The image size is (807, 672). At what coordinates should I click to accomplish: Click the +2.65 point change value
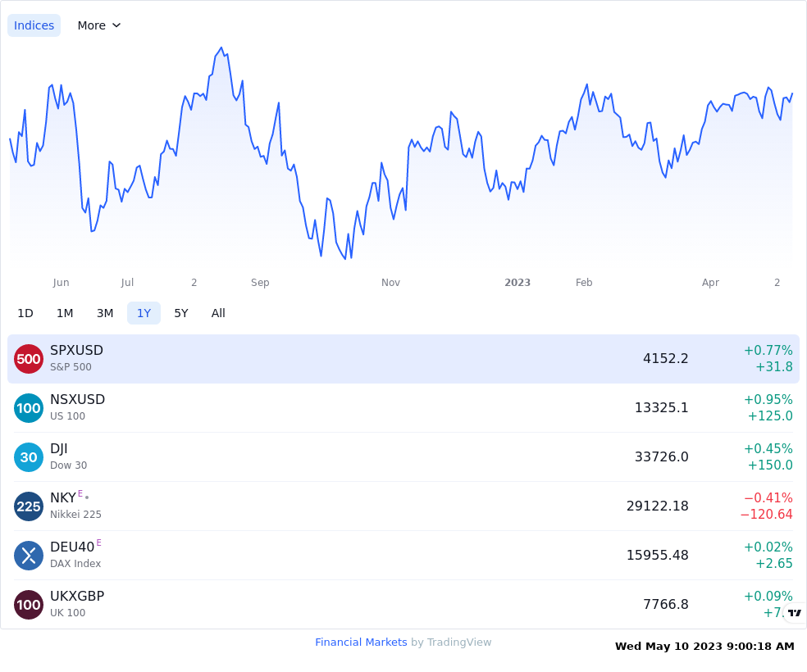coord(774,564)
